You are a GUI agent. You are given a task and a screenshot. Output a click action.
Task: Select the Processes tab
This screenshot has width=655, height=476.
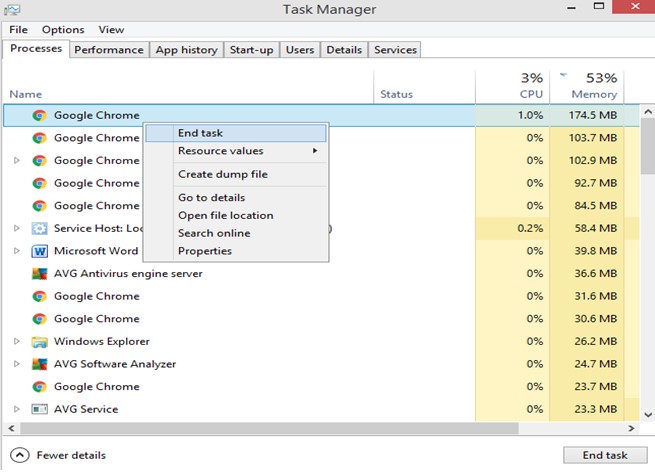(36, 48)
